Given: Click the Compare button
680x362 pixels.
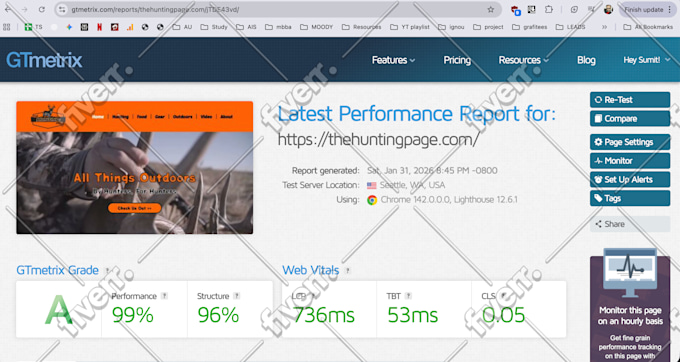Looking at the screenshot, I should pyautogui.click(x=630, y=119).
